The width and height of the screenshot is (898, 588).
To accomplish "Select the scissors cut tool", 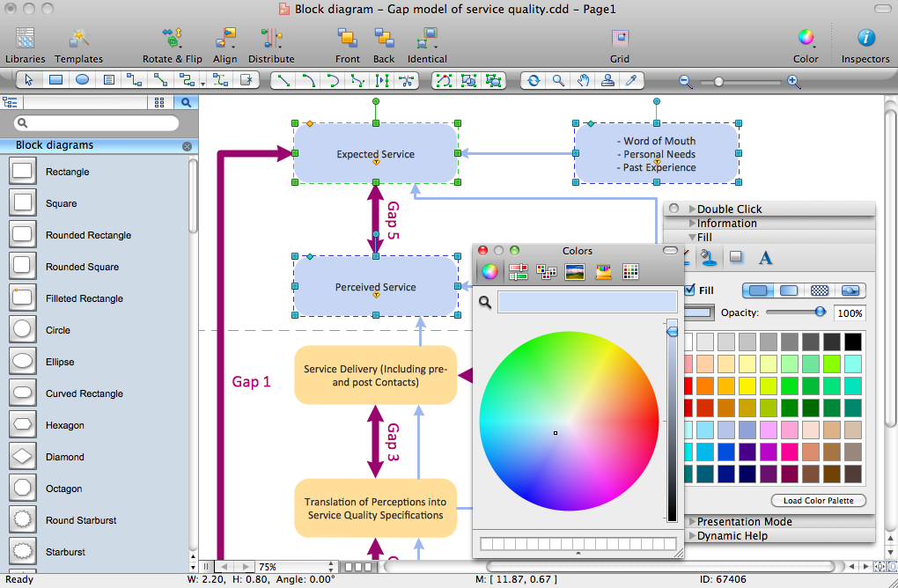I will click(x=407, y=81).
